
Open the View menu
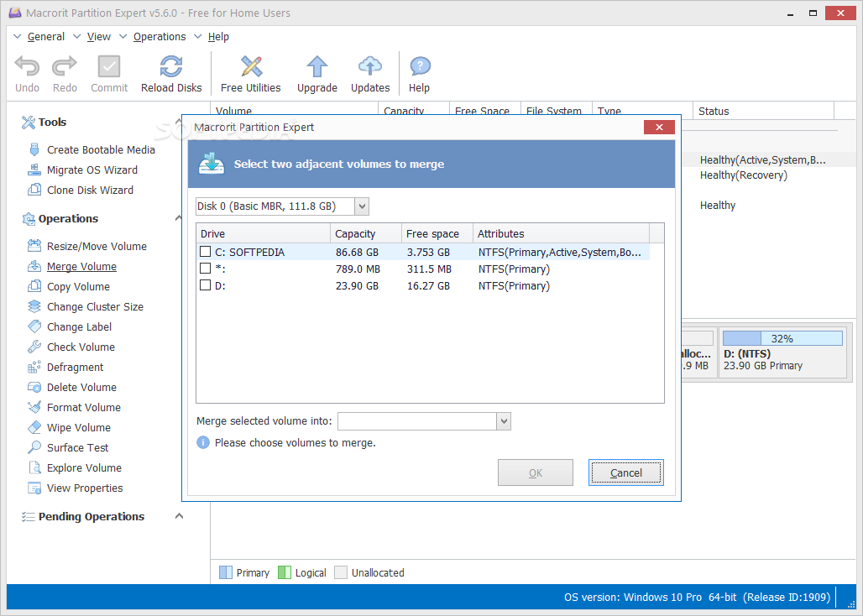98,36
